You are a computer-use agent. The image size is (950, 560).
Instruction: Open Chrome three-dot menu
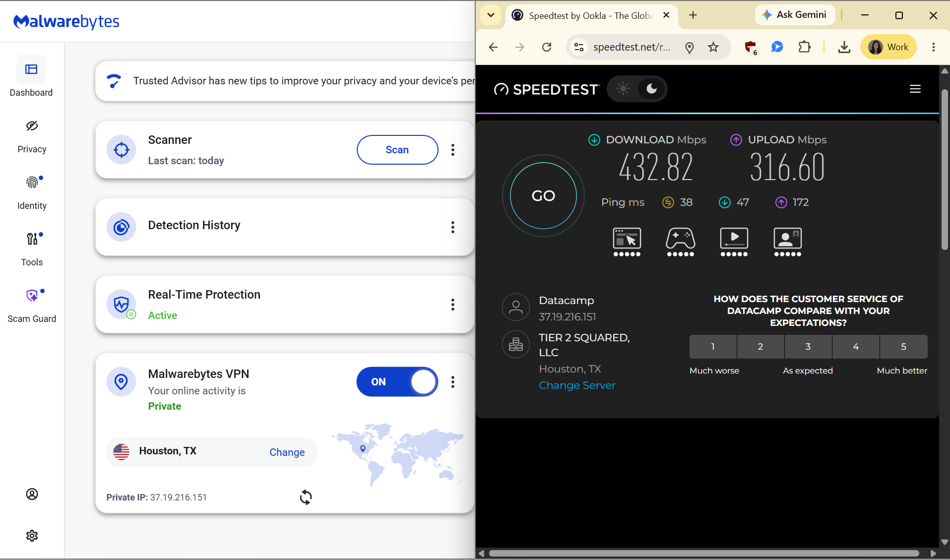(934, 47)
